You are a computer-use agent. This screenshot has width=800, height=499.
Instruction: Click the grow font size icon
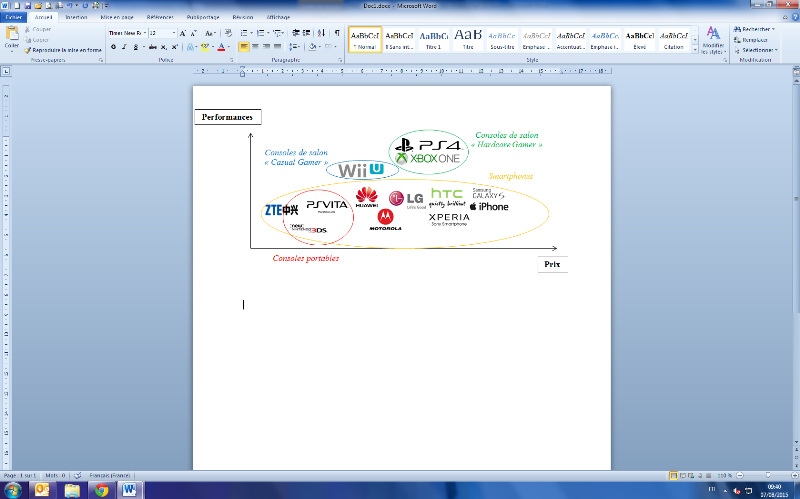[183, 32]
